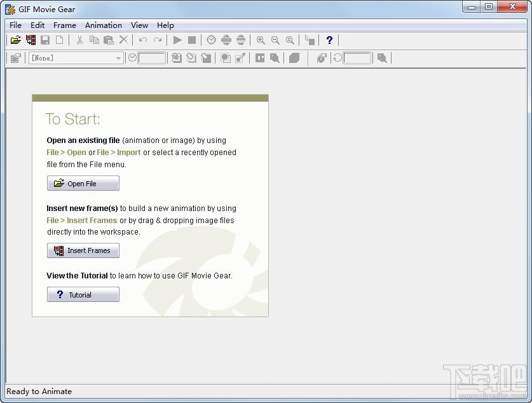Click the File > Import link text
The image size is (532, 403).
(119, 153)
